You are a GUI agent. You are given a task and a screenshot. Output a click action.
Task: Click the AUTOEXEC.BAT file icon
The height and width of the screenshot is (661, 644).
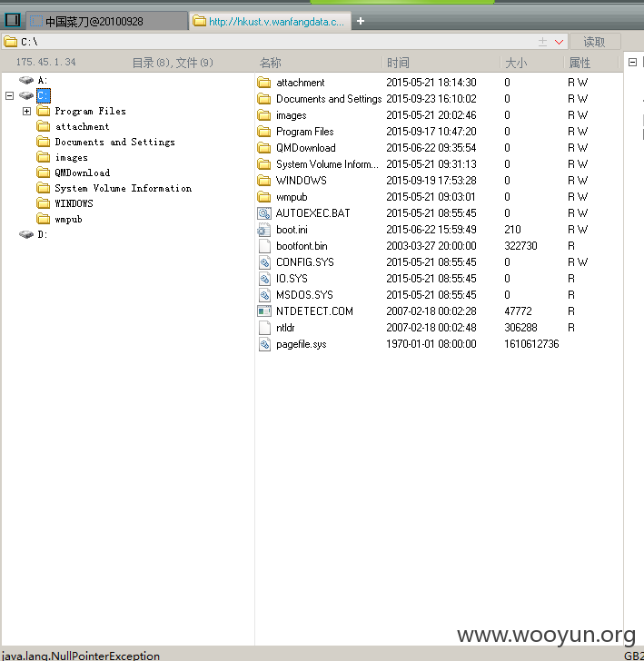(264, 213)
